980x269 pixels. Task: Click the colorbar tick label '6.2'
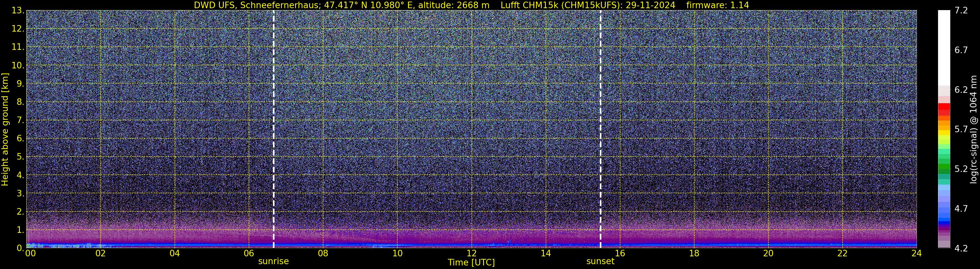(961, 90)
